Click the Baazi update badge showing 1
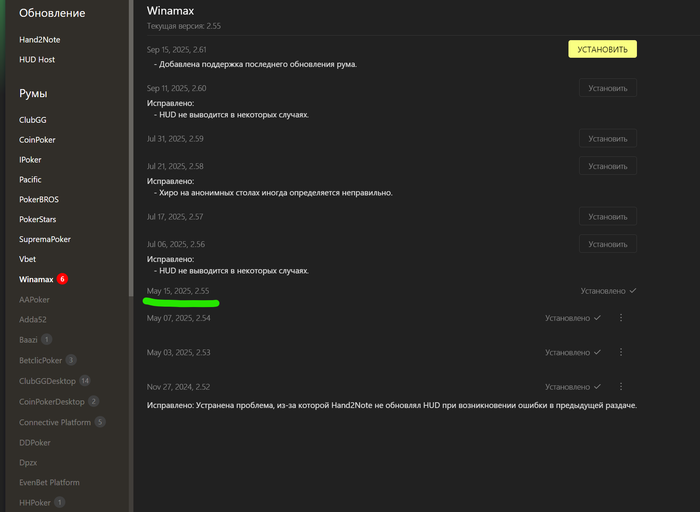This screenshot has width=700, height=512. tap(46, 340)
